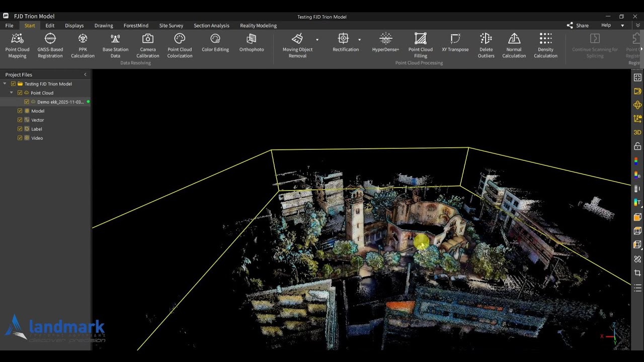Screen dimensions: 644x362
Task: Select the Start tab
Action: (x=30, y=26)
